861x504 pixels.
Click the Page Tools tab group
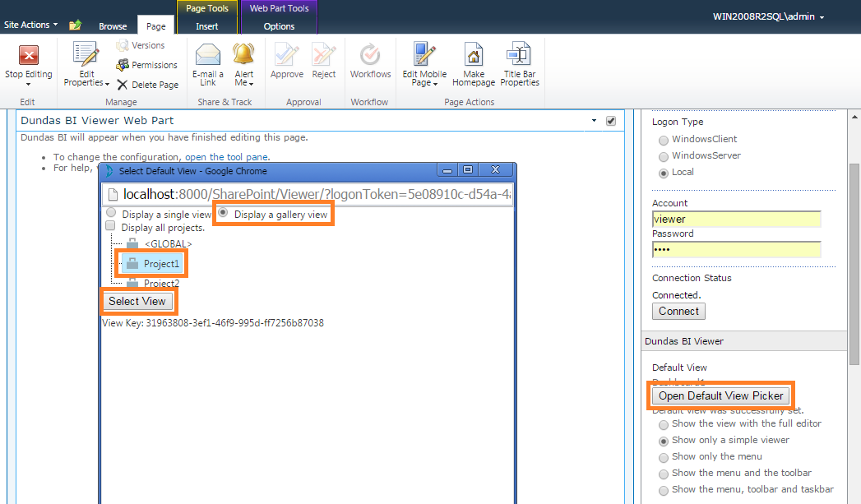[207, 8]
